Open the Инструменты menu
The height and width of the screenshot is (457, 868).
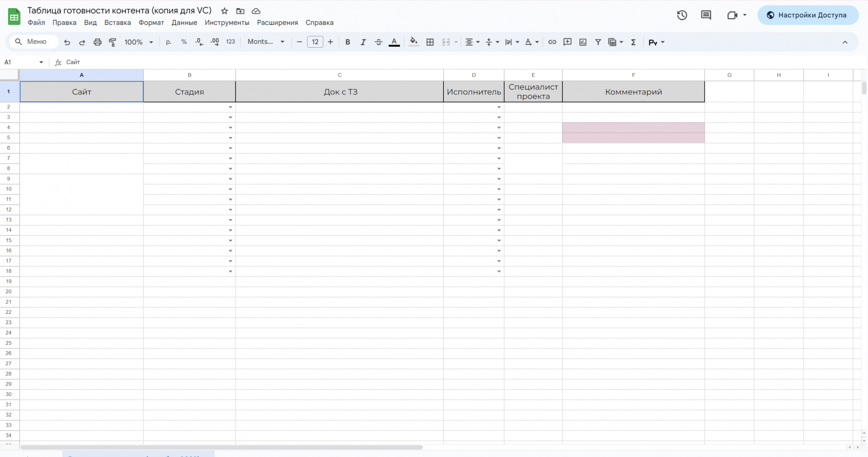pyautogui.click(x=227, y=23)
